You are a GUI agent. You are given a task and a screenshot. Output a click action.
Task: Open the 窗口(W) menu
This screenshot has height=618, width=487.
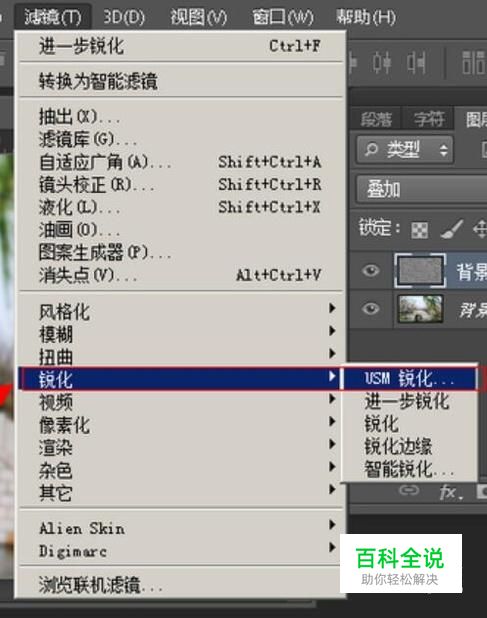(283, 17)
